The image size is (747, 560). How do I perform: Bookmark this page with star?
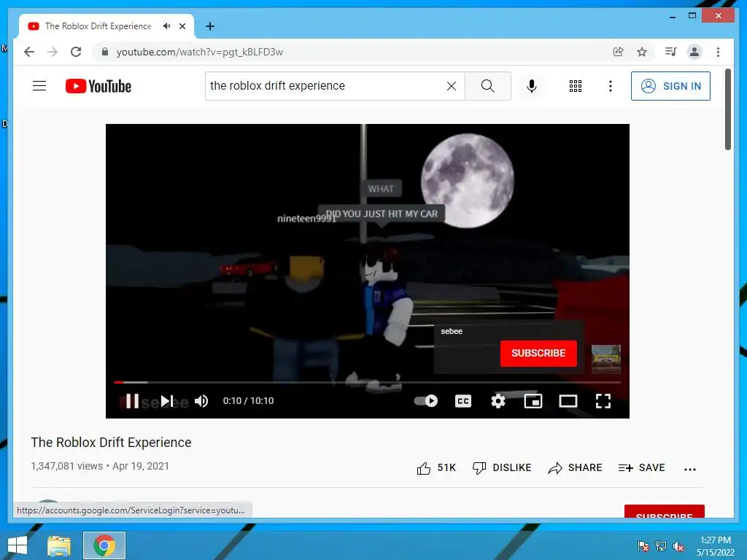642,52
